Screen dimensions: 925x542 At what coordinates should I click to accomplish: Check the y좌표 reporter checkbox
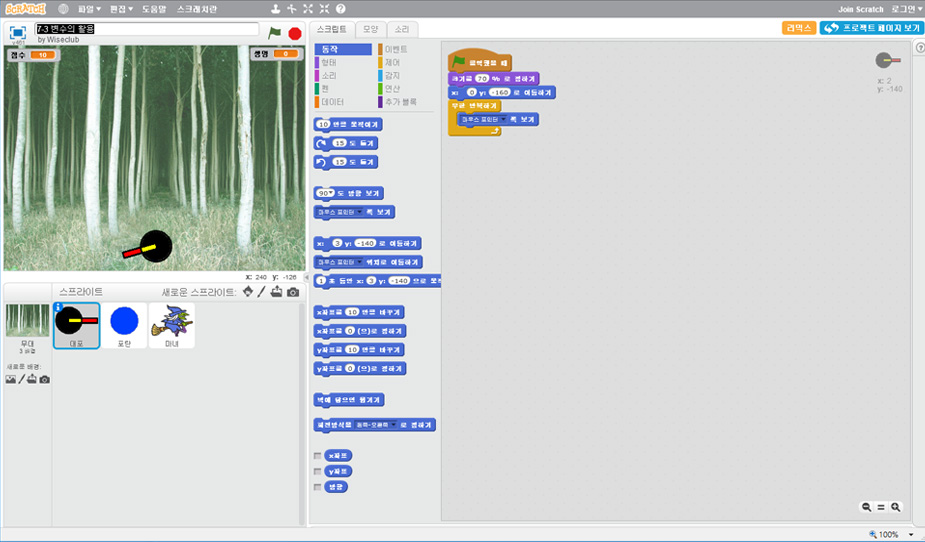coord(318,471)
